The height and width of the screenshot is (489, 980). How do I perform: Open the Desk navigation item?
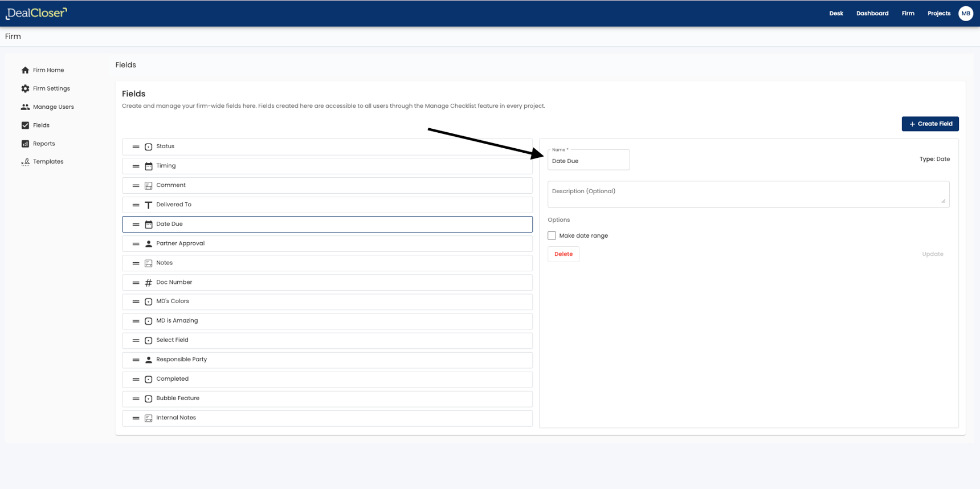click(836, 13)
